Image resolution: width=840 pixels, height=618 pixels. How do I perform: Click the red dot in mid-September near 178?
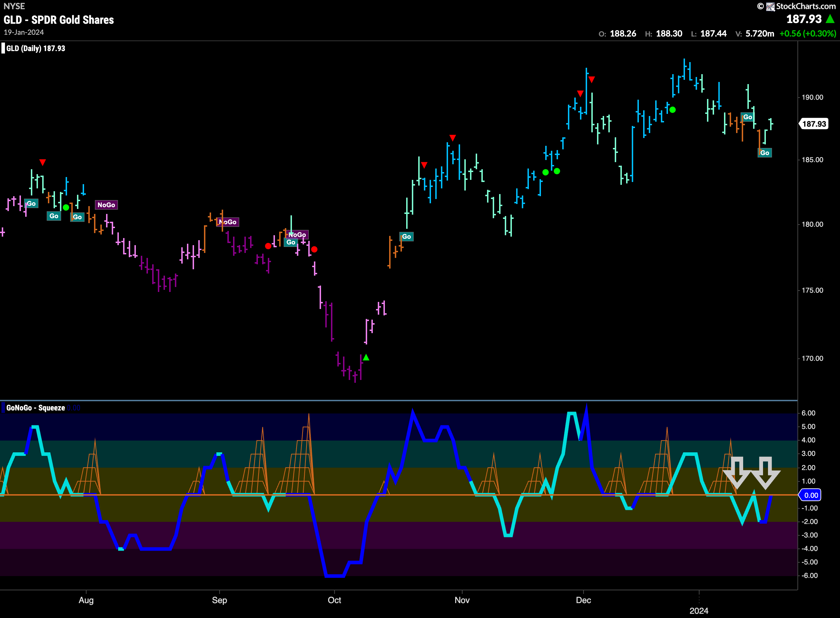click(x=268, y=246)
